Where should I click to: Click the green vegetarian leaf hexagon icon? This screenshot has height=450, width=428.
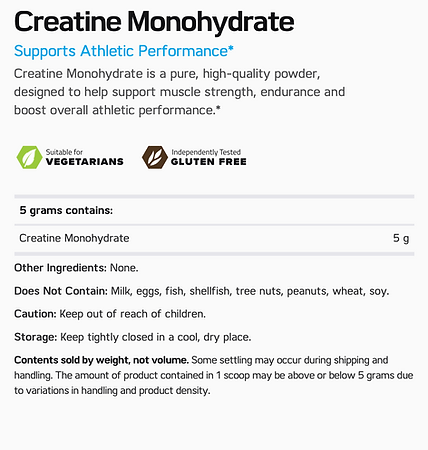[29, 157]
